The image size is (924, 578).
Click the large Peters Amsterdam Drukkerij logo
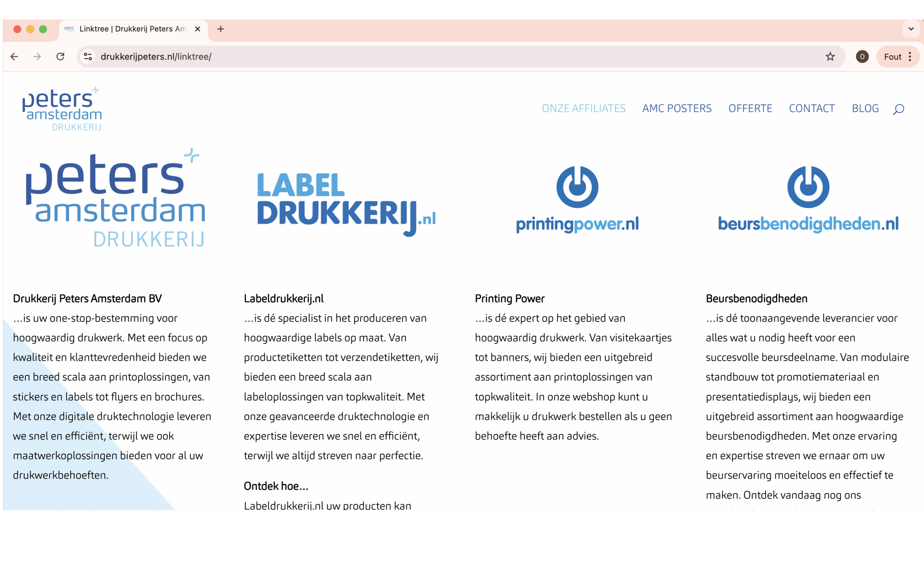tap(115, 198)
